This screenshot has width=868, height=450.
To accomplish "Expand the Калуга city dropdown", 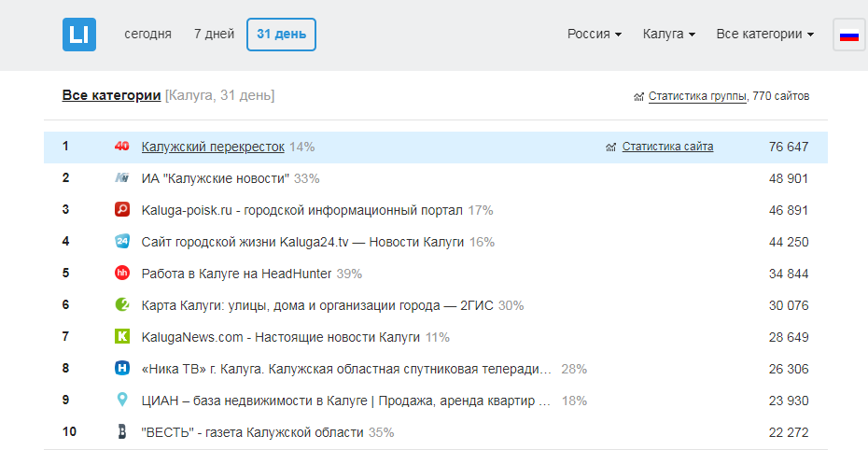I will 669,35.
